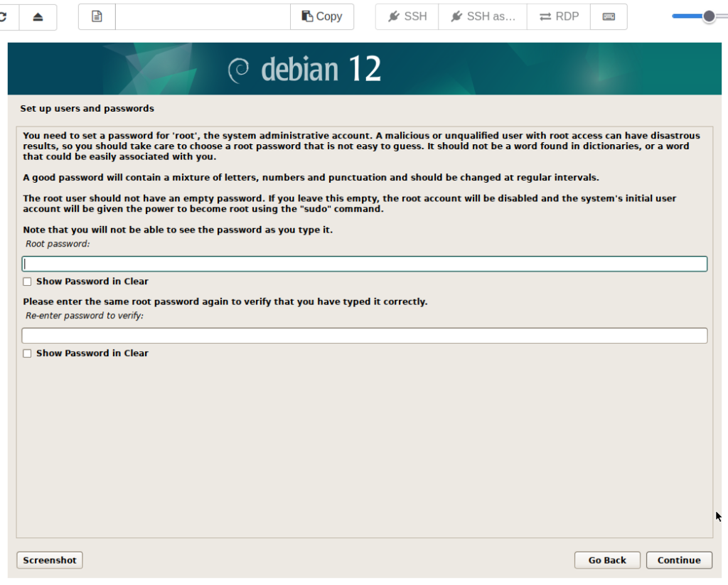Click Go Back to previous step
The image size is (728, 585).
(607, 560)
